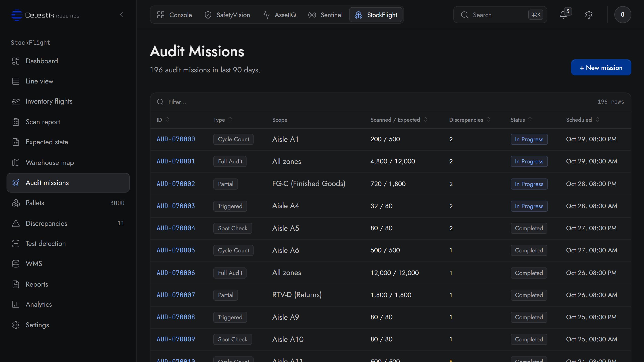Select the StockFlight tab
The width and height of the screenshot is (644, 362).
tap(376, 15)
